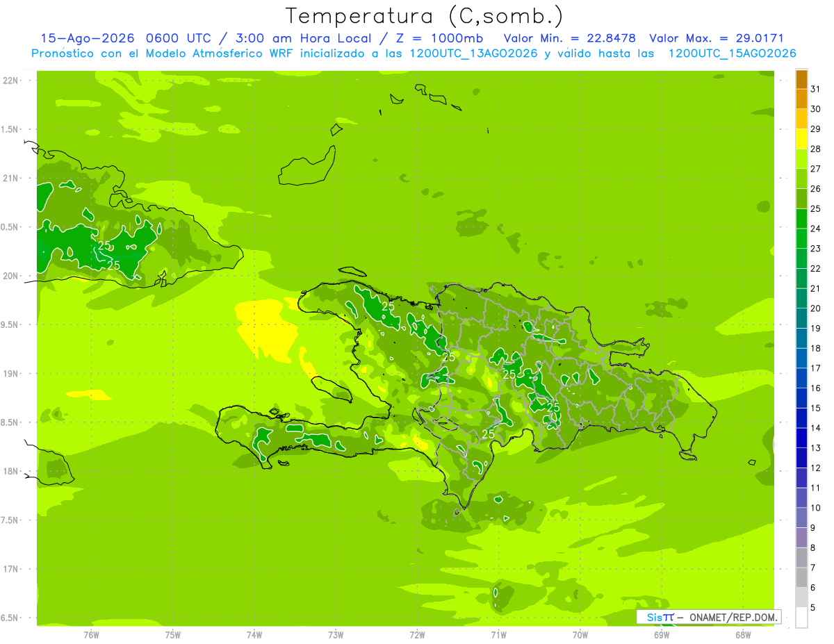The height and width of the screenshot is (644, 834).
Task: Click the '22' label on color scale
Action: 816,269
